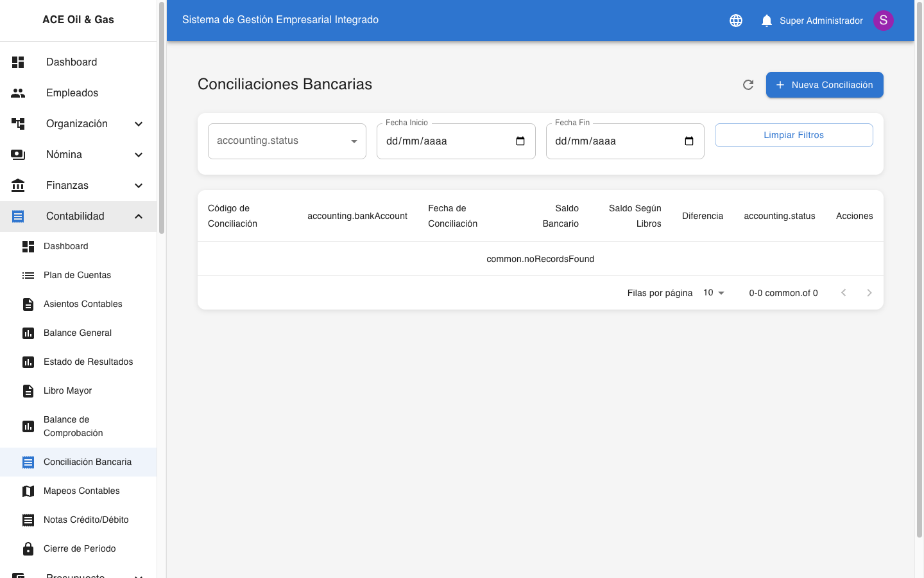
Task: Expand the Organización menu
Action: click(138, 124)
